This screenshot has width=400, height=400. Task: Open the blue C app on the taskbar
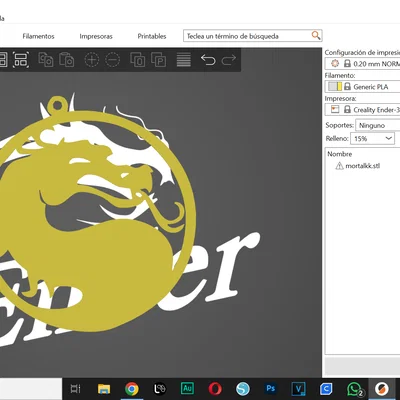click(x=326, y=389)
